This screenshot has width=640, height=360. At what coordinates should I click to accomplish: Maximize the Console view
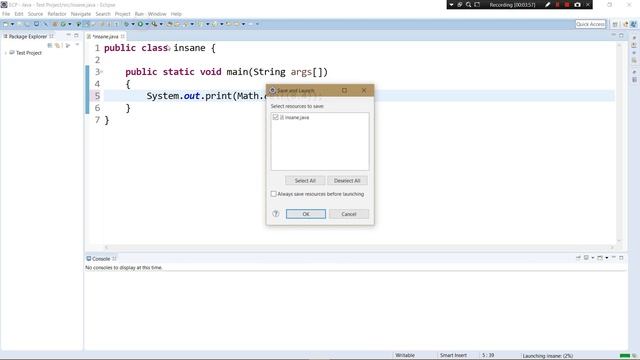click(x=621, y=258)
